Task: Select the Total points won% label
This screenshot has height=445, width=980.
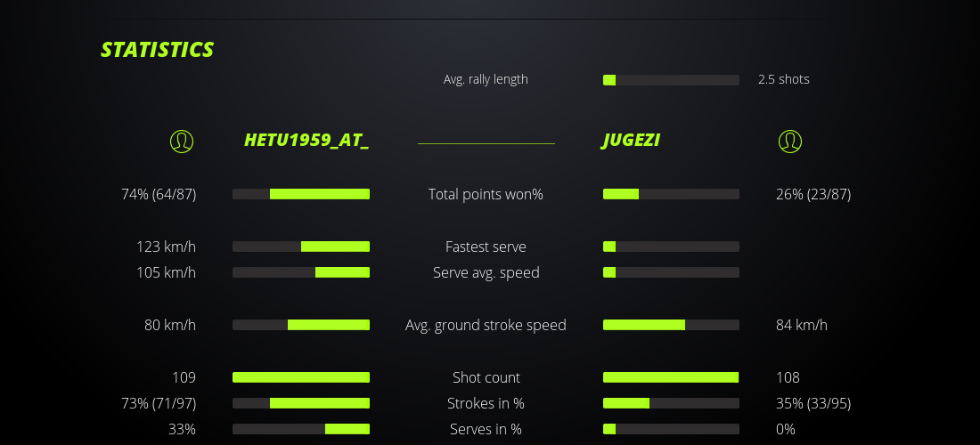Action: pos(486,194)
